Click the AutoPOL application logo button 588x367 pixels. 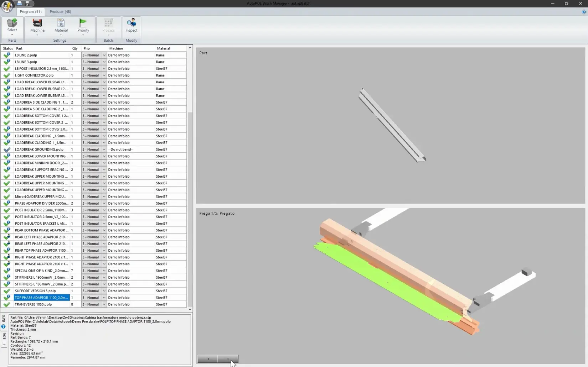click(7, 7)
